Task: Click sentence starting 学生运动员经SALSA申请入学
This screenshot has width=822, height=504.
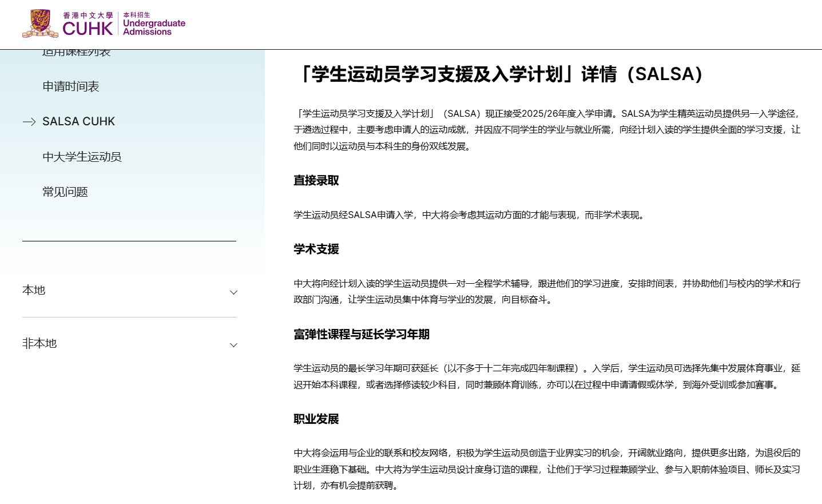Action: (470, 215)
